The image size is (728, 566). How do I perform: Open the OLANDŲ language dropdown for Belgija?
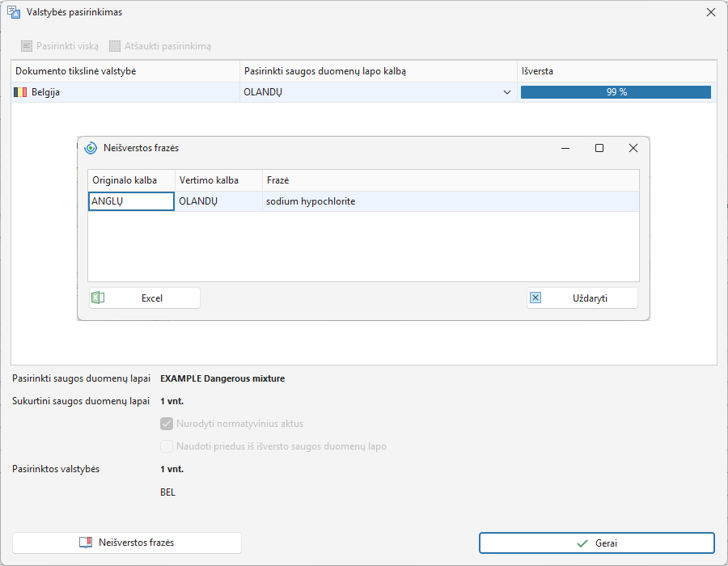(x=507, y=92)
